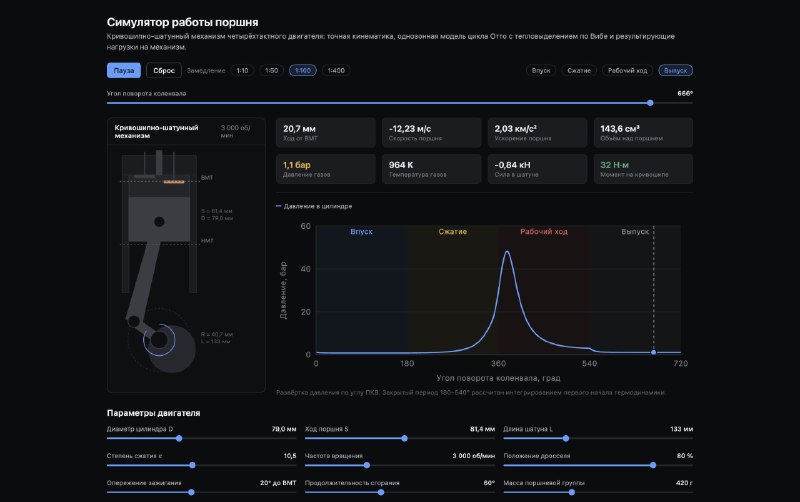Screen dimensions: 800x502
Task: Click the Длина шатуна L slider handle
Action: [x=565, y=438]
